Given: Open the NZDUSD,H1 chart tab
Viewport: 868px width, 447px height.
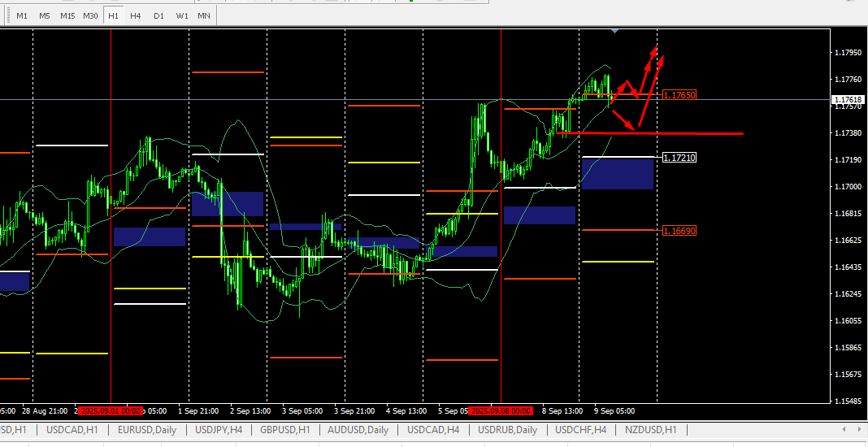Looking at the screenshot, I should coord(651,429).
